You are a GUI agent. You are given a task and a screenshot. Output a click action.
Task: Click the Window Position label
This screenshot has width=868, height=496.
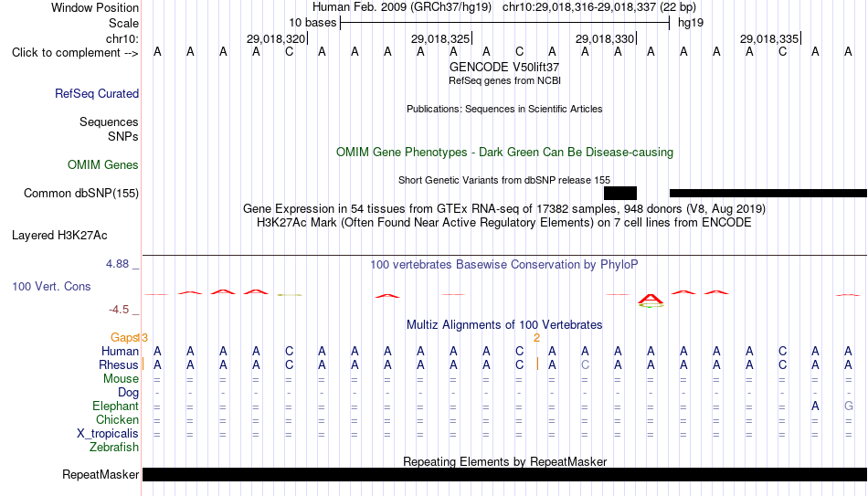point(95,7)
